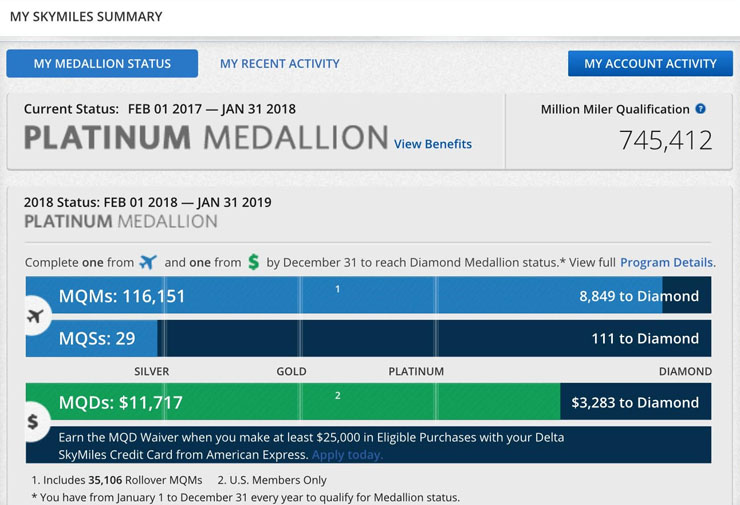740x505 pixels.
Task: Open the Million Miler Qualification help icon
Action: 701,109
